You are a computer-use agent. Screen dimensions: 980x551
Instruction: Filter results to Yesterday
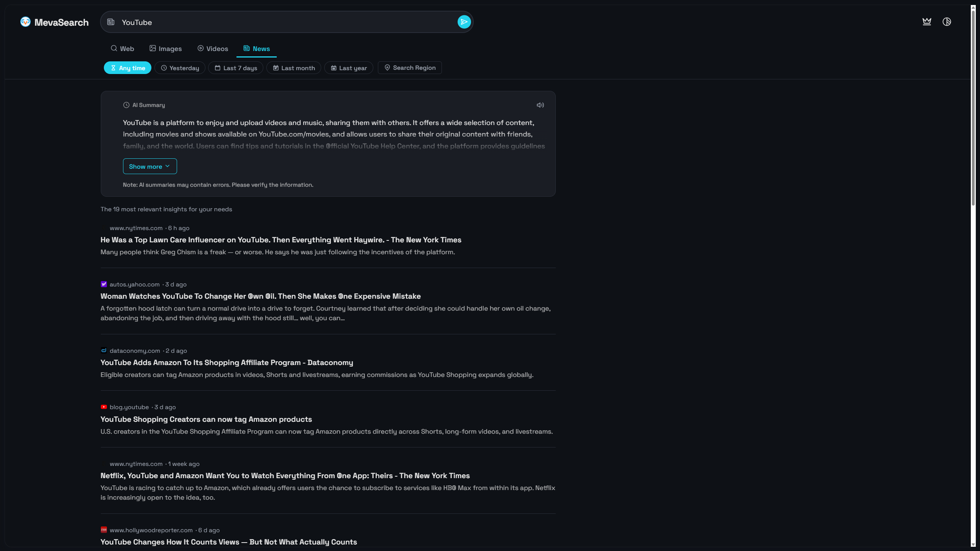point(180,68)
